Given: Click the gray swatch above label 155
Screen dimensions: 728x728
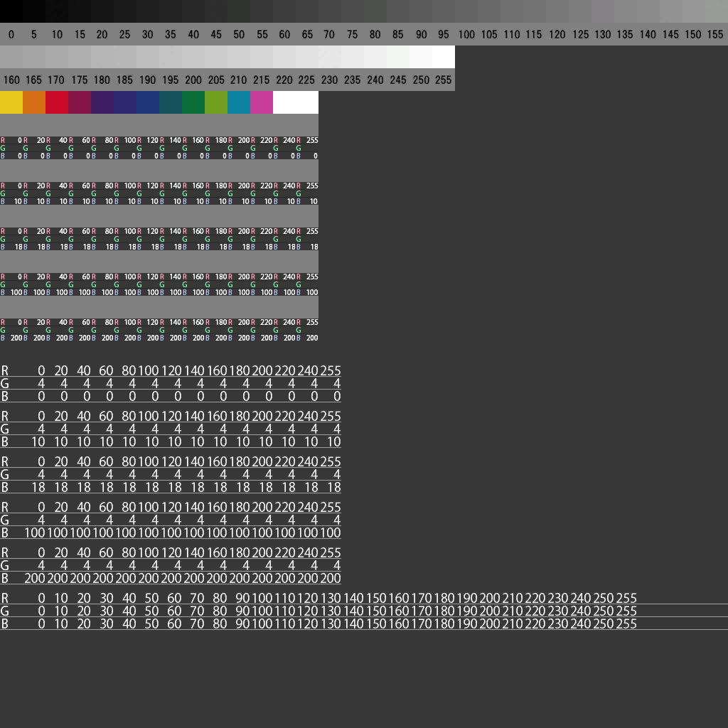Looking at the screenshot, I should [717, 11].
